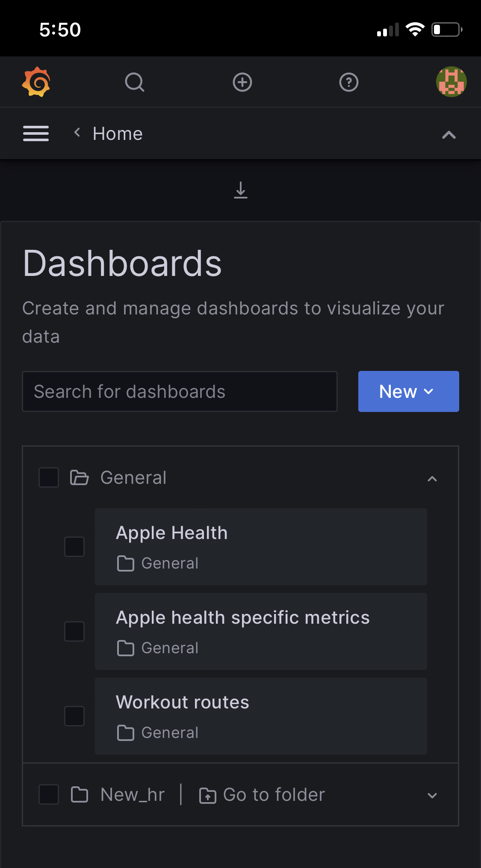
Task: Click the download arrow icon
Action: (241, 190)
